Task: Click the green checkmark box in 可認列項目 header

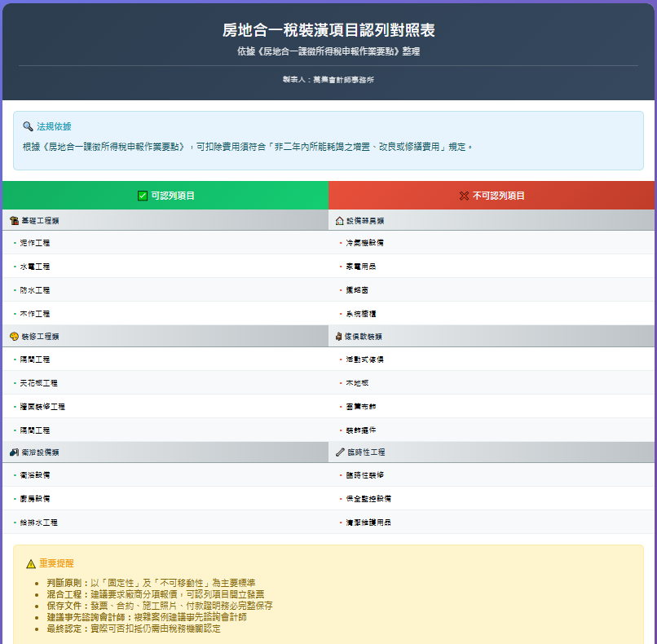Action: point(143,196)
